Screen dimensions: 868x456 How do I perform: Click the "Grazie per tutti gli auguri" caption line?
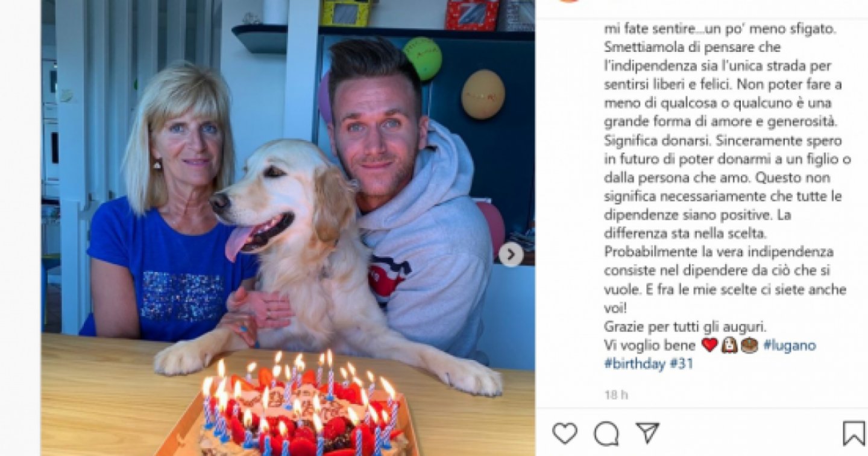pyautogui.click(x=685, y=327)
